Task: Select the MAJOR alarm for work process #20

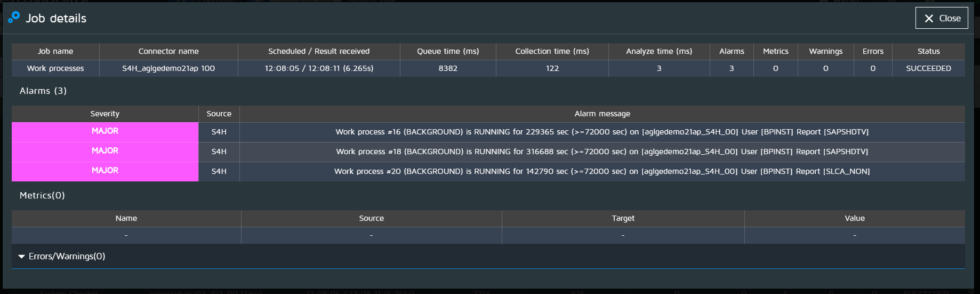Action: tap(105, 171)
